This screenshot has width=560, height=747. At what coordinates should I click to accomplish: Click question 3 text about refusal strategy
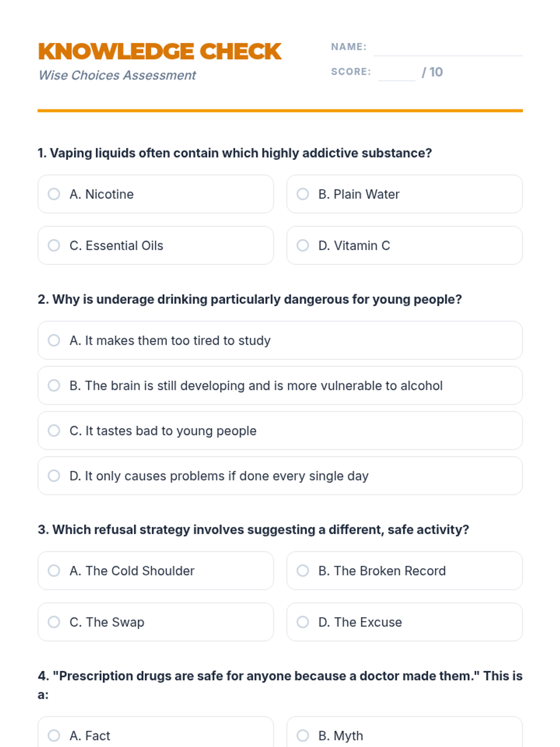(253, 529)
